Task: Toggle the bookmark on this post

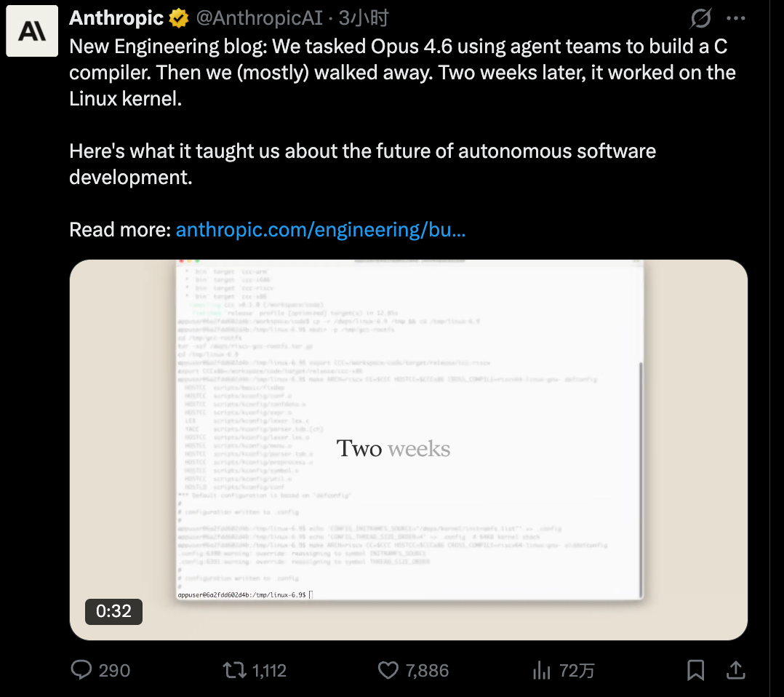Action: coord(695,670)
